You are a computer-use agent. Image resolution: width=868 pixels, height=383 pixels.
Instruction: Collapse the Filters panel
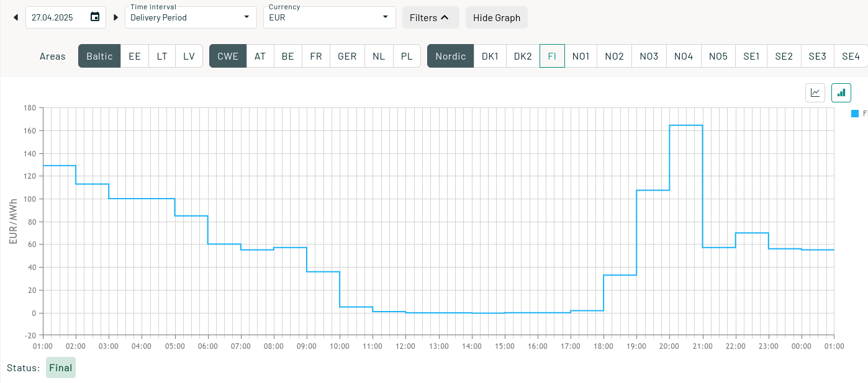(430, 17)
